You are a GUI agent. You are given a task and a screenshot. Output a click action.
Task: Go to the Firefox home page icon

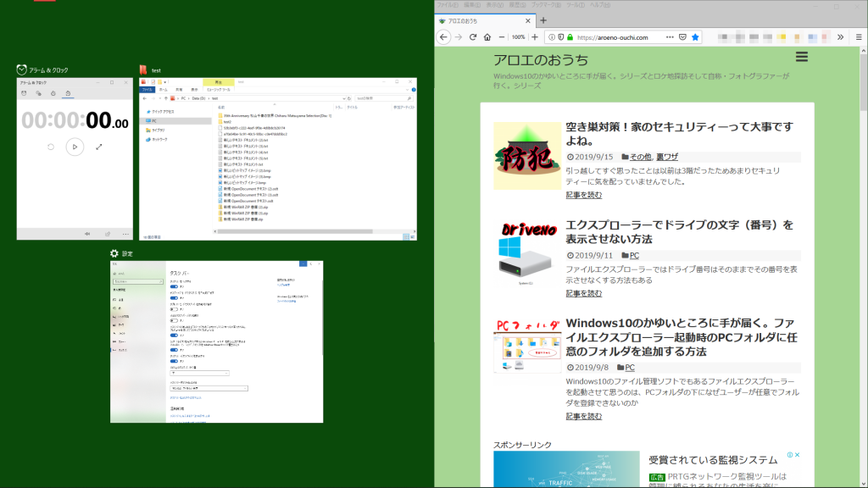[487, 37]
